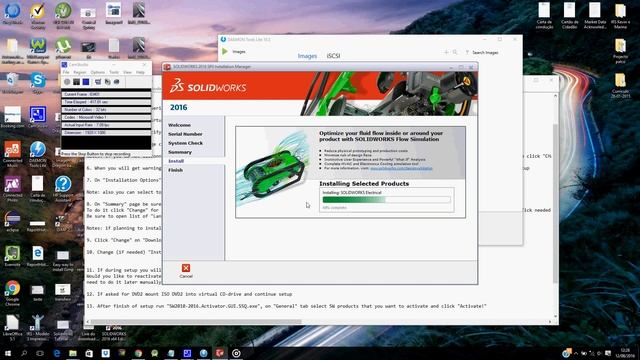Open Task View from the taskbar
The height and width of the screenshot is (360, 640).
coord(40,353)
